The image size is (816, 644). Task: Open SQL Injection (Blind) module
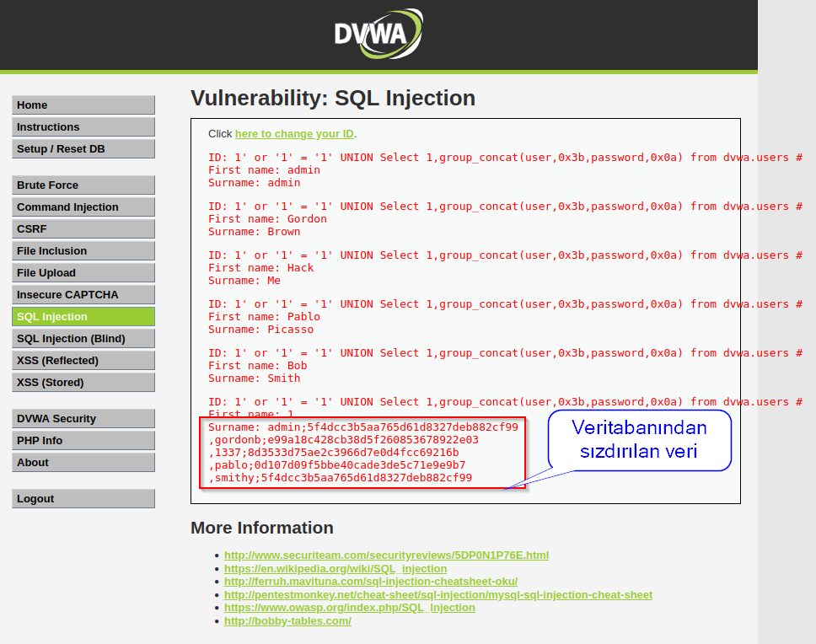[x=83, y=339]
